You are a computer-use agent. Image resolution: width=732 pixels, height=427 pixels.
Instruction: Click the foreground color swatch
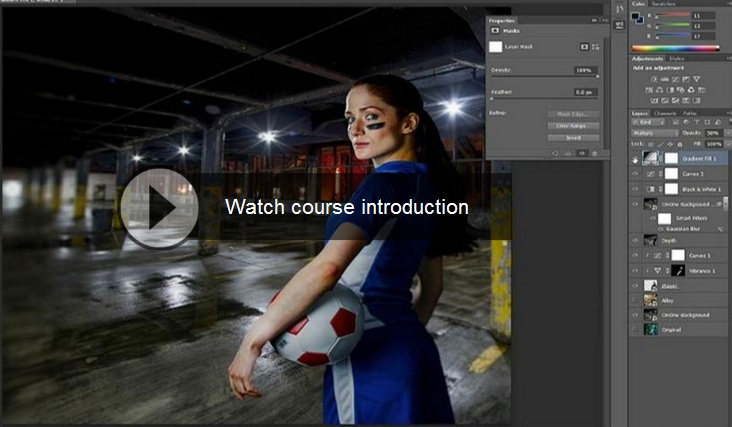tap(637, 16)
